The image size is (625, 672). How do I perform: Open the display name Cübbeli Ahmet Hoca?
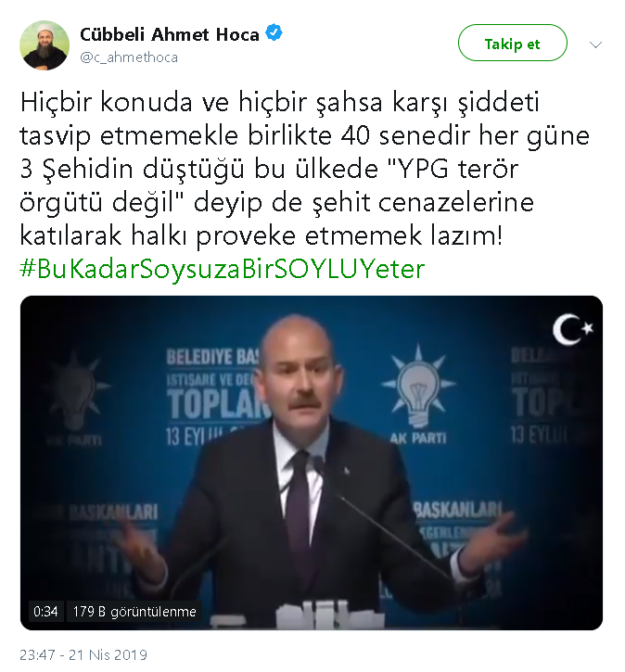(170, 34)
